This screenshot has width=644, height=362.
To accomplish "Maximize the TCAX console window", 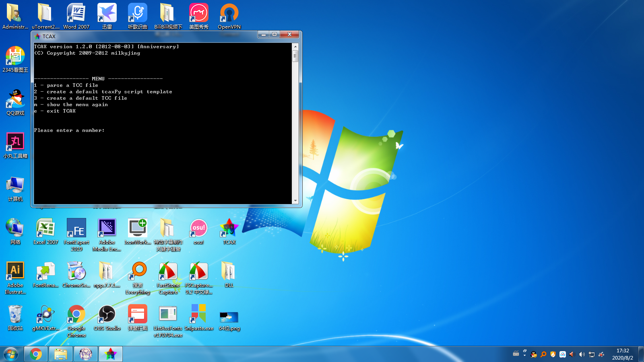I will (x=275, y=35).
